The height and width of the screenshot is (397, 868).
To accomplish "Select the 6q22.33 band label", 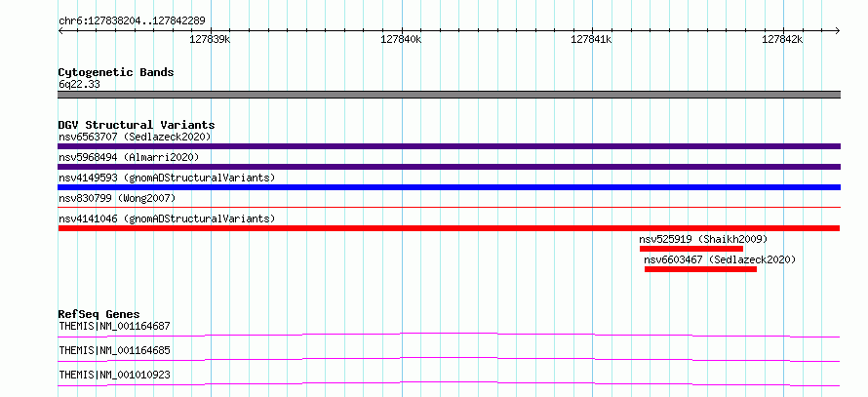I will click(x=79, y=85).
